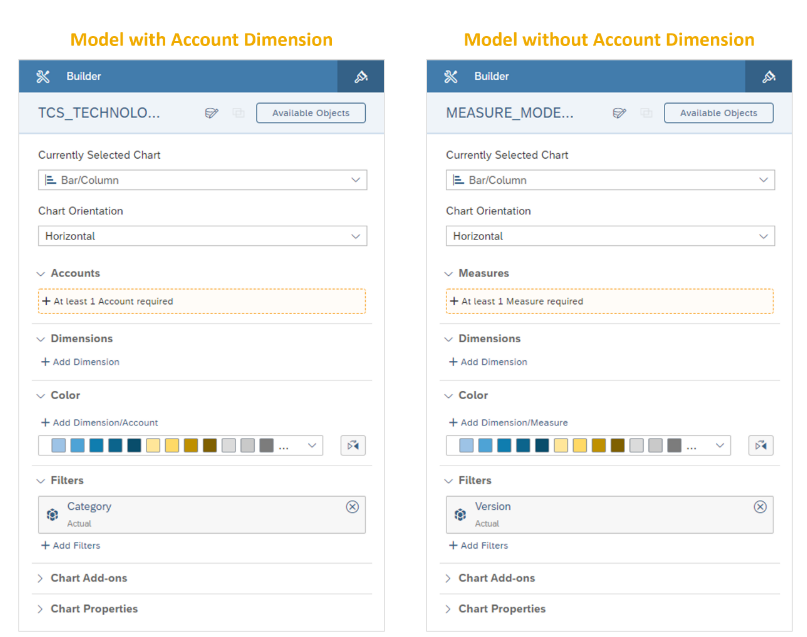The height and width of the screenshot is (637, 807).
Task: Open the Category Actual filter
Action: (202, 515)
